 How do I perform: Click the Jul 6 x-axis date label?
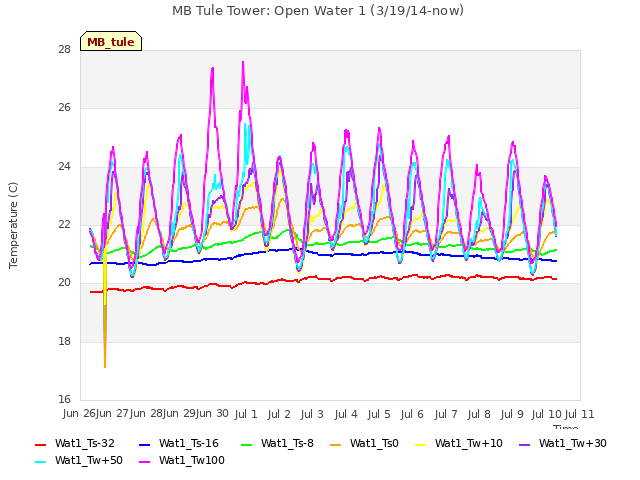tap(412, 414)
